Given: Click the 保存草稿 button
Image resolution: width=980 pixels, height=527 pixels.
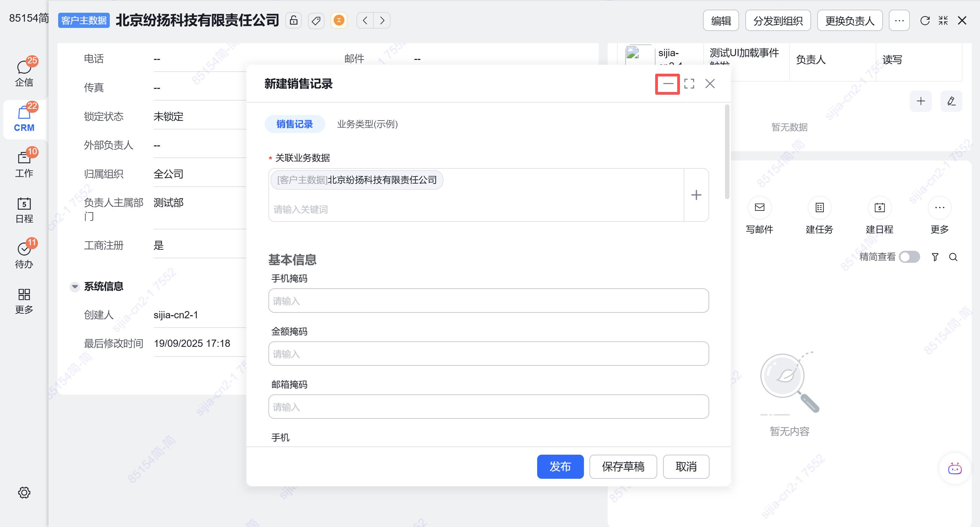Looking at the screenshot, I should [623, 466].
